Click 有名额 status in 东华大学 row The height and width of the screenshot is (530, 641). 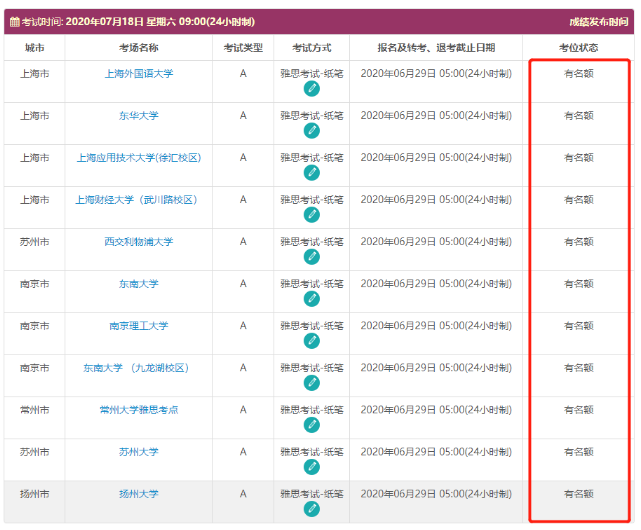click(x=578, y=116)
